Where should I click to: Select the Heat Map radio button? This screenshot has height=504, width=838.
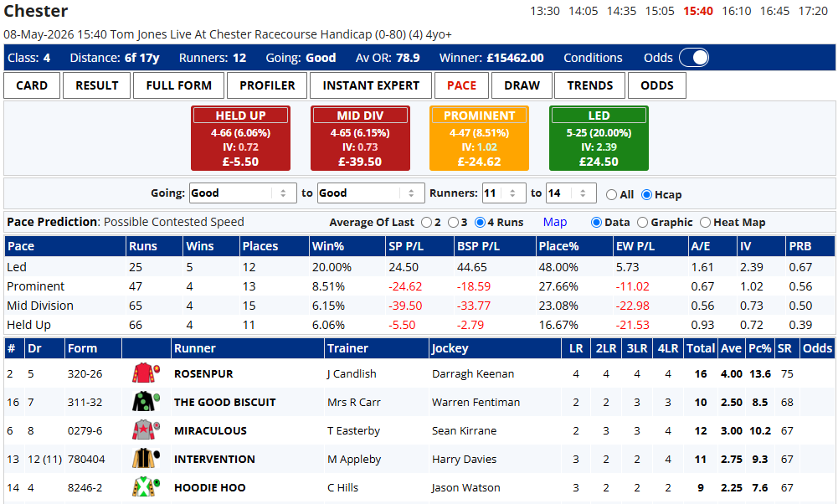pyautogui.click(x=706, y=223)
